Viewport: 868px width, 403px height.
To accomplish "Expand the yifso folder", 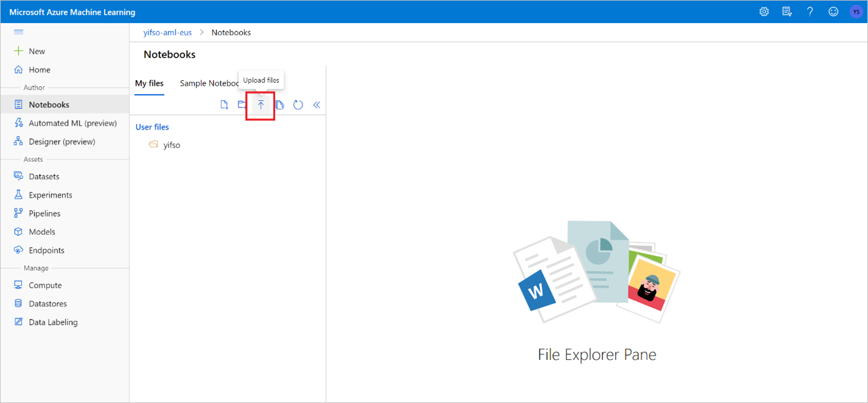I will (172, 145).
